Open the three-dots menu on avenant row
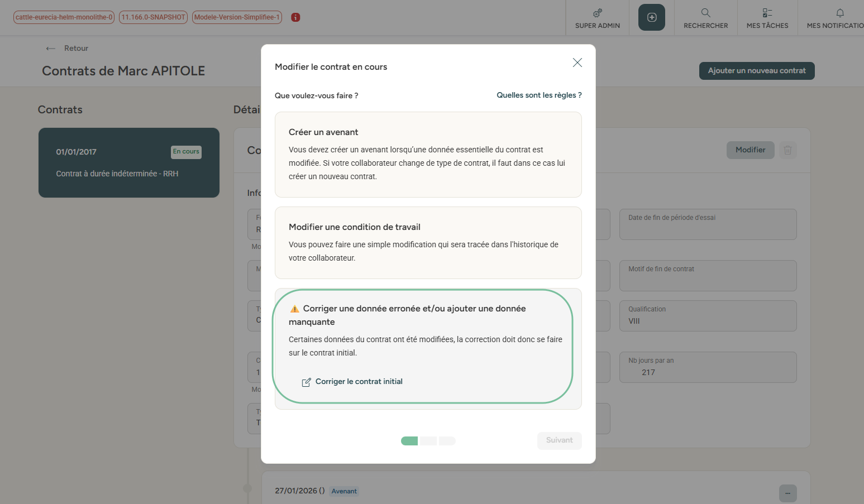 pyautogui.click(x=787, y=493)
